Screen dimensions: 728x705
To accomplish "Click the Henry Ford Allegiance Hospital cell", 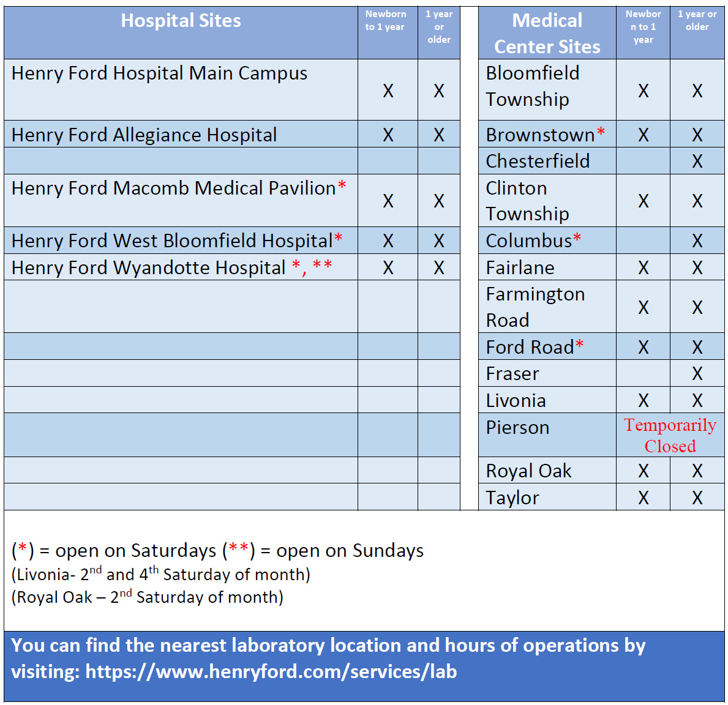I will click(x=144, y=135).
